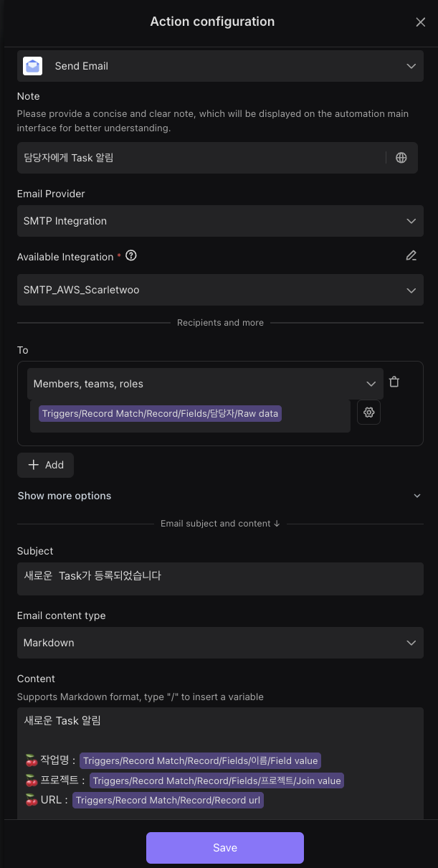Click the Send Email envelope icon

click(32, 66)
